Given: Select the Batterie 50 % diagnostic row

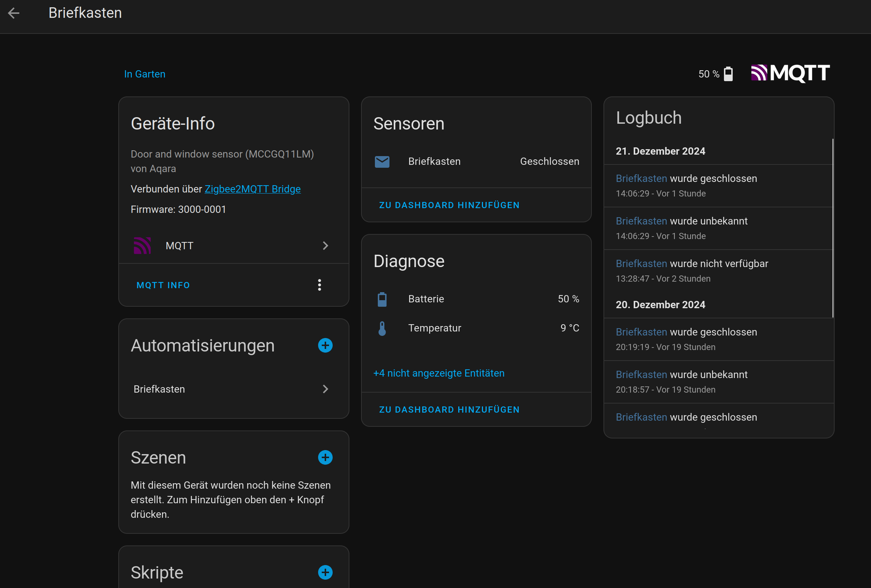Looking at the screenshot, I should 476,299.
